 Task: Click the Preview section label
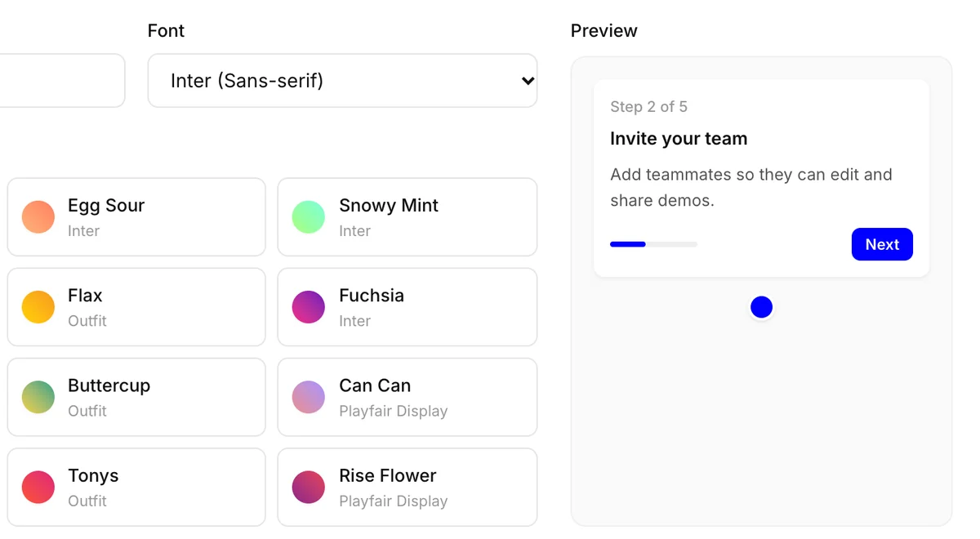pos(604,31)
